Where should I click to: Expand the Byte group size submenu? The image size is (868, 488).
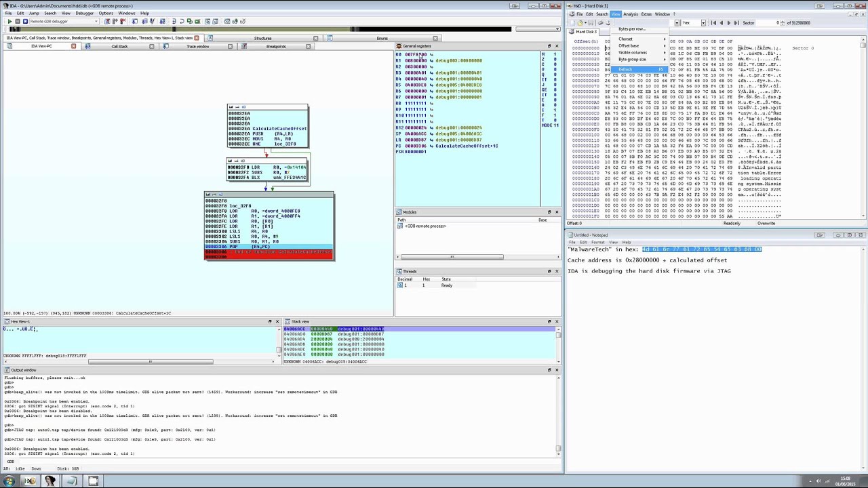coord(639,59)
